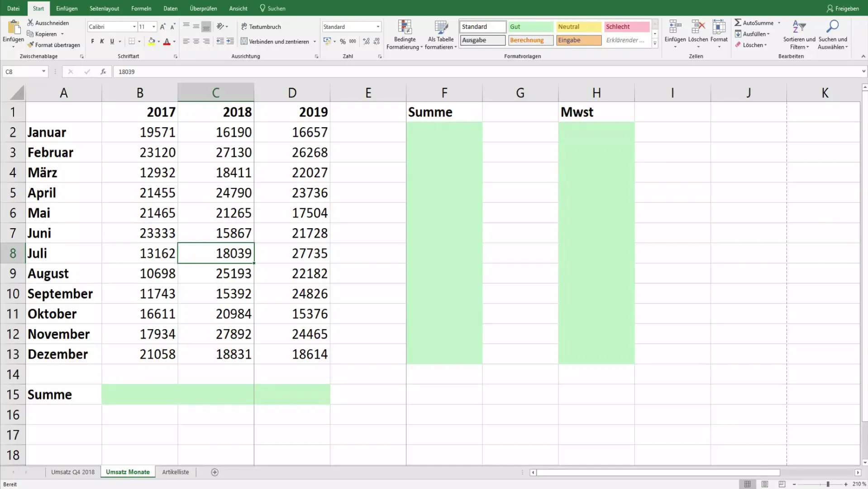
Task: Click the Format cells icon
Action: 719,27
